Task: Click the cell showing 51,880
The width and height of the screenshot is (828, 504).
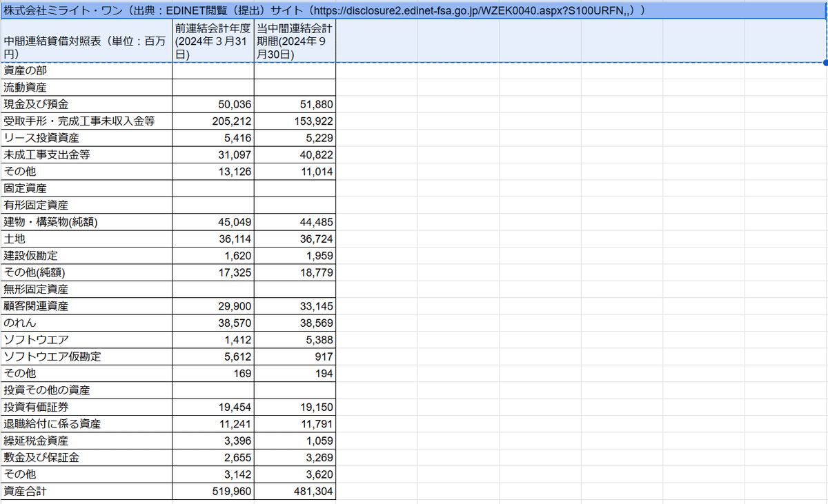Action: [x=295, y=104]
